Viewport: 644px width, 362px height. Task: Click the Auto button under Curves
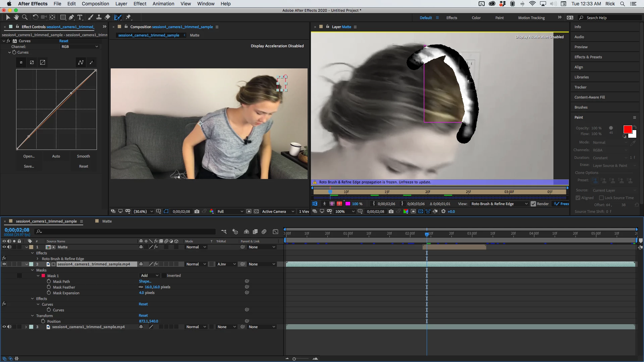[x=56, y=156]
